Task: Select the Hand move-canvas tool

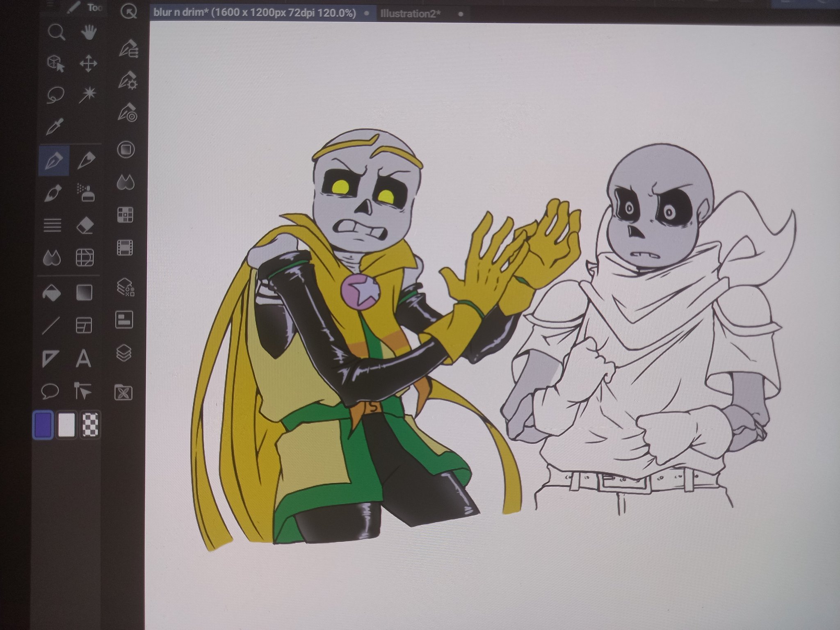Action: [x=88, y=32]
